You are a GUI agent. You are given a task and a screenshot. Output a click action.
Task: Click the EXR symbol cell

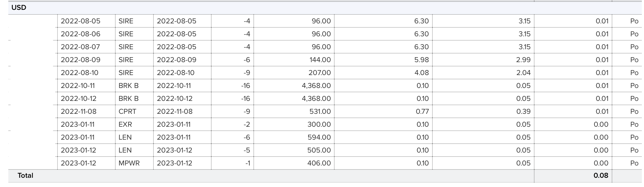point(125,125)
